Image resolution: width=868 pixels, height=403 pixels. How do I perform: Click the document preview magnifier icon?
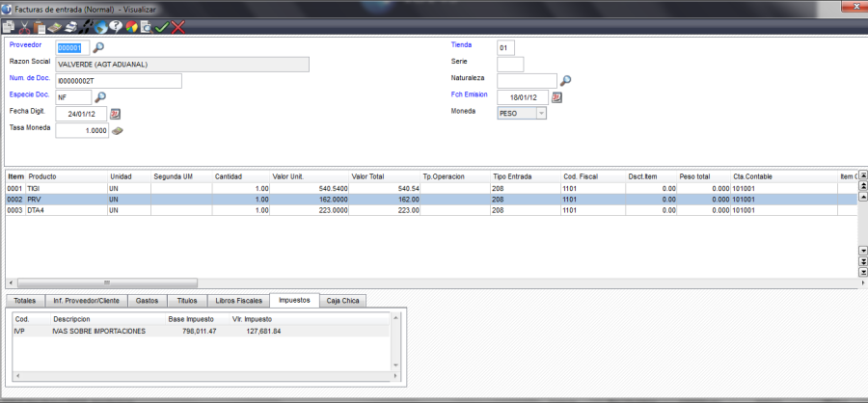pyautogui.click(x=147, y=27)
